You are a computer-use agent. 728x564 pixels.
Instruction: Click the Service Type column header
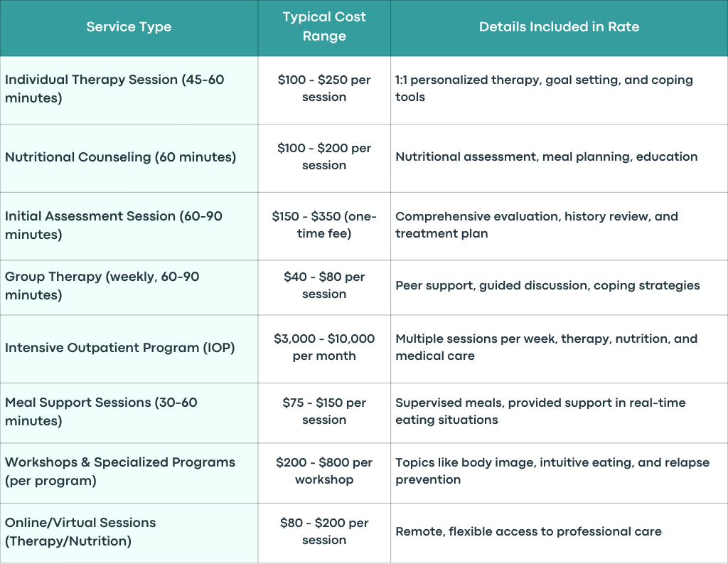[129, 27]
